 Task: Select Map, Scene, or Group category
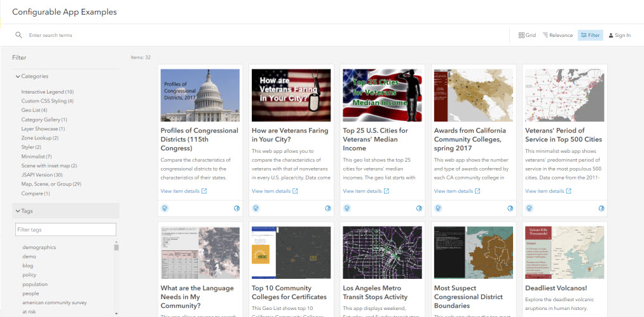click(51, 184)
